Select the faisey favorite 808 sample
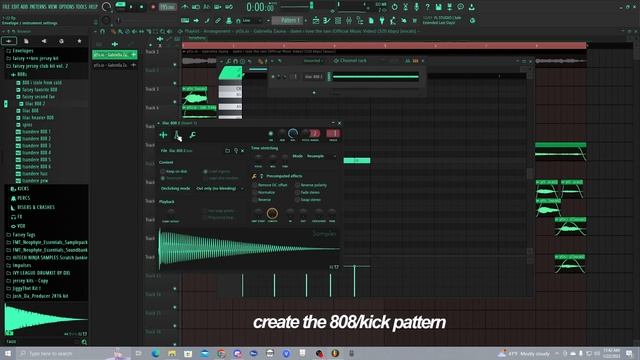Image resolution: width=640 pixels, height=360 pixels. click(x=40, y=89)
